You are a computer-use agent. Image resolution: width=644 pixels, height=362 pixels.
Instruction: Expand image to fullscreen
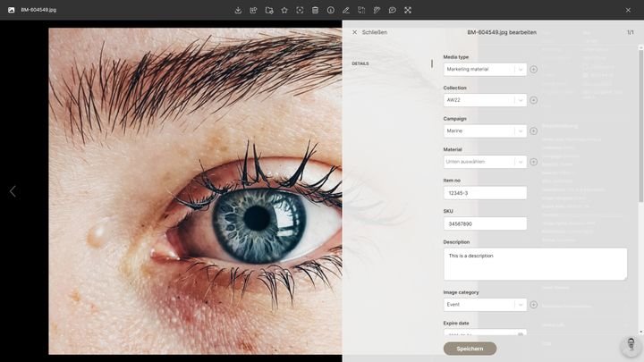point(408,10)
